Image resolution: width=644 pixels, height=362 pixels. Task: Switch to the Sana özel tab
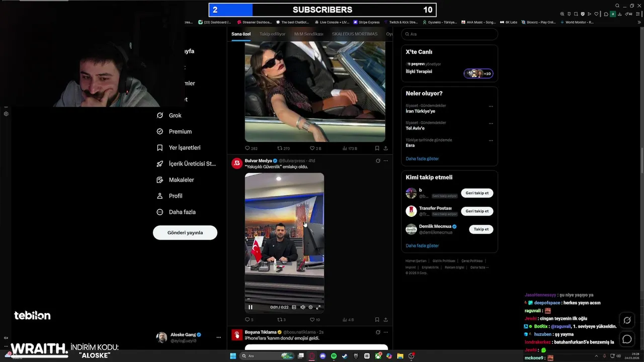click(x=241, y=34)
